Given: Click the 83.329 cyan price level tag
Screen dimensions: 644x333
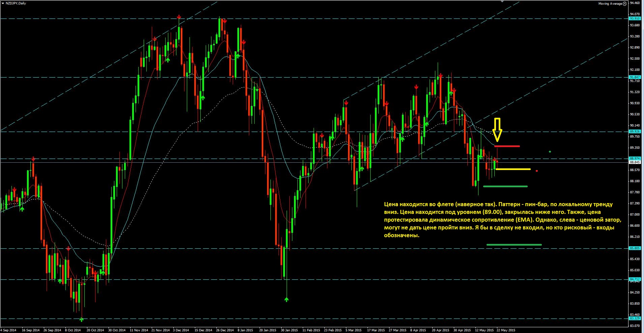Looking at the screenshot, I should click(x=635, y=318).
